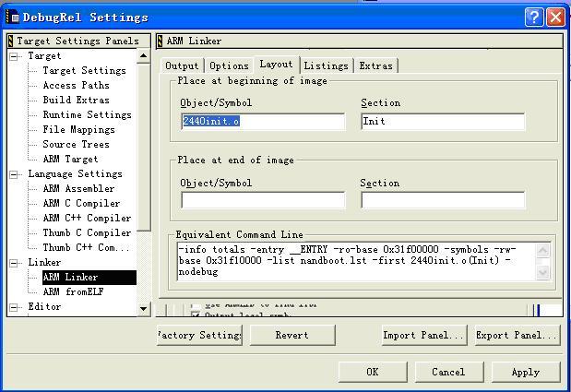Select Target Settings in the tree
Image resolution: width=571 pixels, height=392 pixels.
pos(84,70)
